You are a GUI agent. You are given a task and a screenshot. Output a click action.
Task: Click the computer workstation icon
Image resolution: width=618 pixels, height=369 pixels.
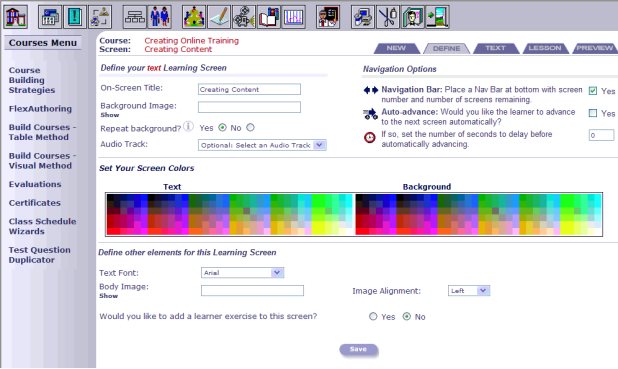tap(363, 17)
